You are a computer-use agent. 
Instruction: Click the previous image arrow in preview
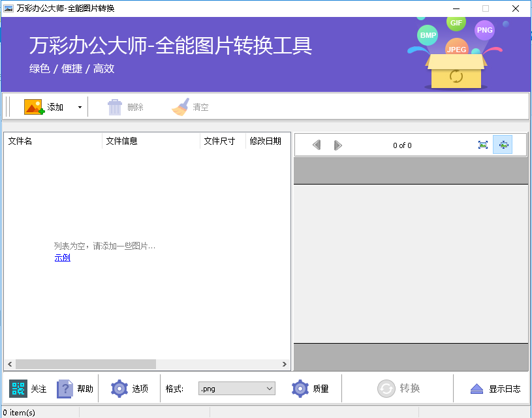tap(318, 145)
